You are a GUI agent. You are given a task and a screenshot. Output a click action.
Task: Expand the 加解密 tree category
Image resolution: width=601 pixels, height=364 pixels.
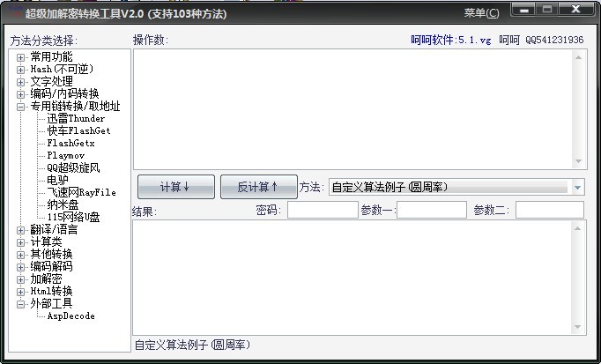tap(21, 279)
